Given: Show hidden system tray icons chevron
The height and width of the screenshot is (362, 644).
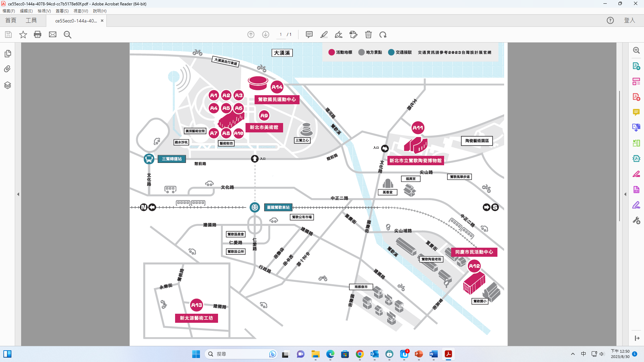Looking at the screenshot, I should (573, 354).
